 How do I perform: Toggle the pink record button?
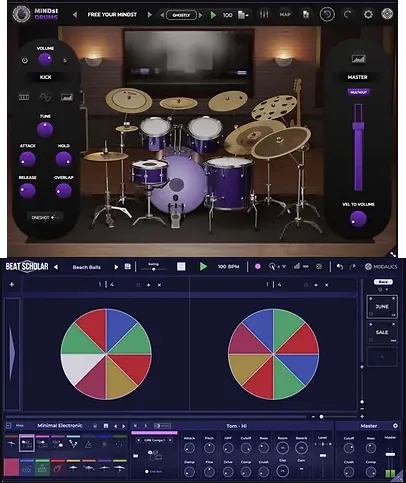pos(258,266)
